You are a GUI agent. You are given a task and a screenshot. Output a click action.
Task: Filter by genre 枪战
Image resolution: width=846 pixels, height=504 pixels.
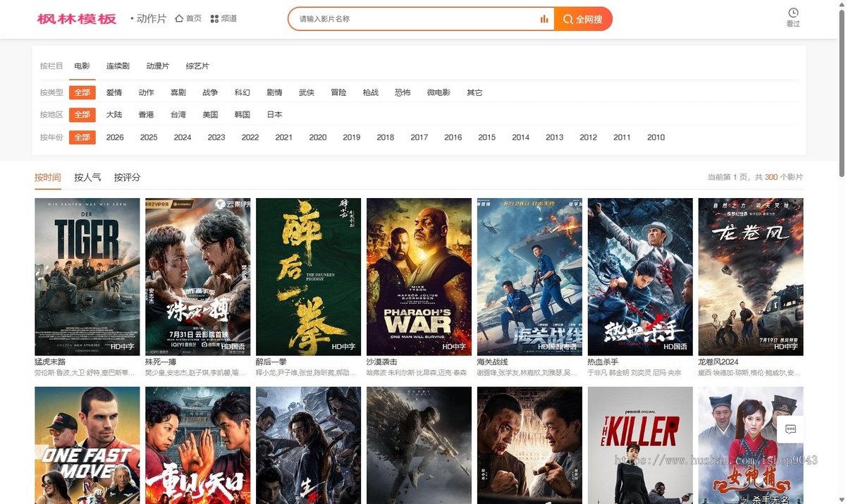tap(371, 92)
